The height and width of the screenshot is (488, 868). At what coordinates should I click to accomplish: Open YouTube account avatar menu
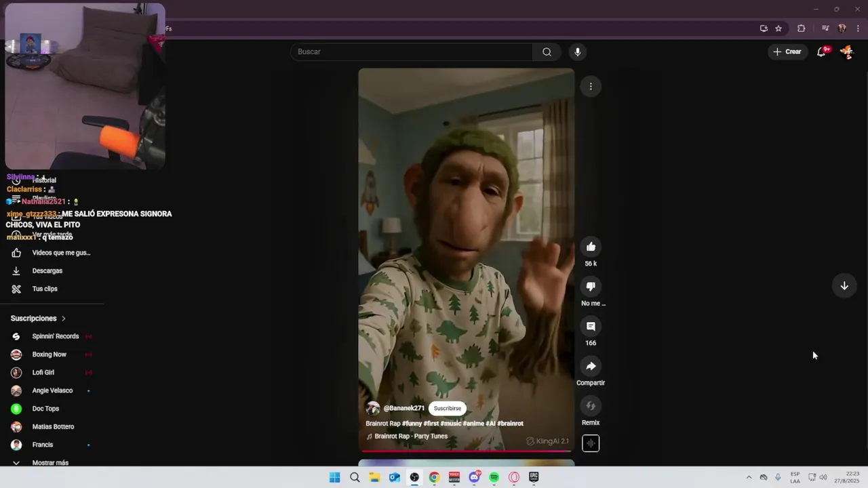tap(846, 52)
